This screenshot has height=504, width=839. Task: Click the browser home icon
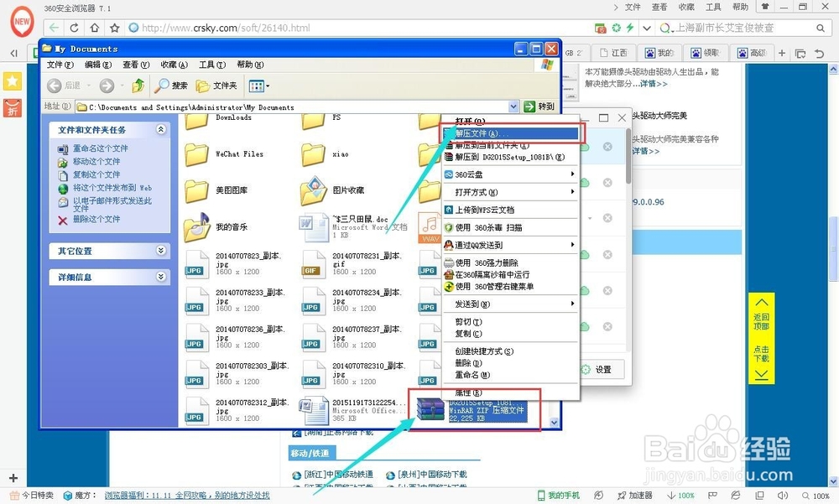95,28
